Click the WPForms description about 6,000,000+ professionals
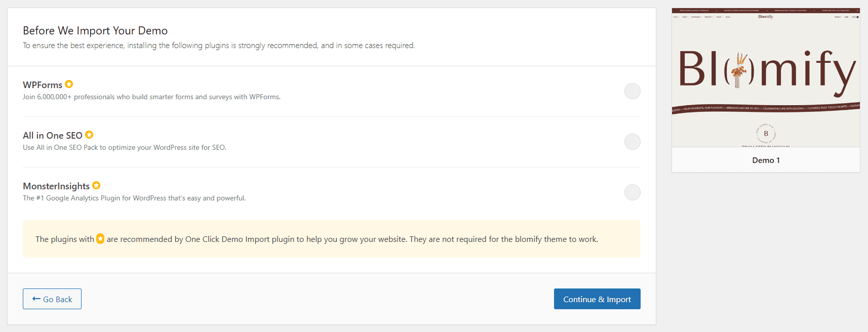868x332 pixels. (151, 97)
